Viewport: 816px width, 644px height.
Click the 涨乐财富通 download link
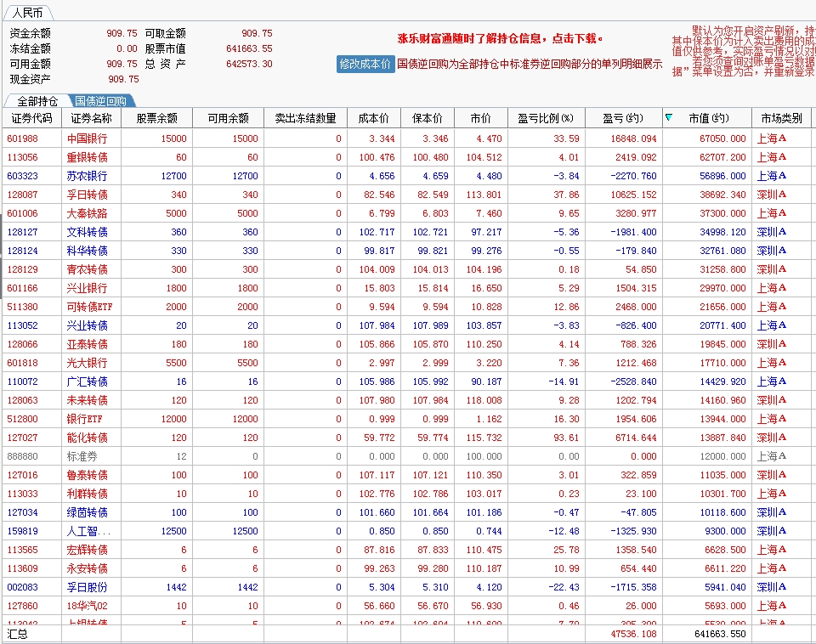[500, 38]
